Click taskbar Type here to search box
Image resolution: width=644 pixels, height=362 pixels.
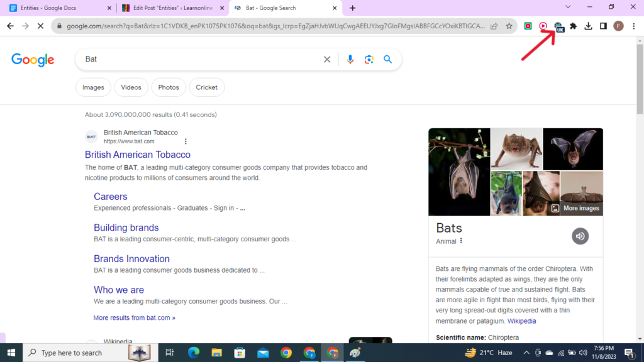point(91,353)
